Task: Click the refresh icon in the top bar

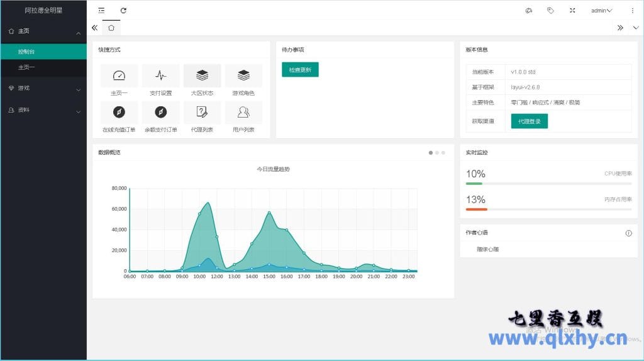Action: 123,11
